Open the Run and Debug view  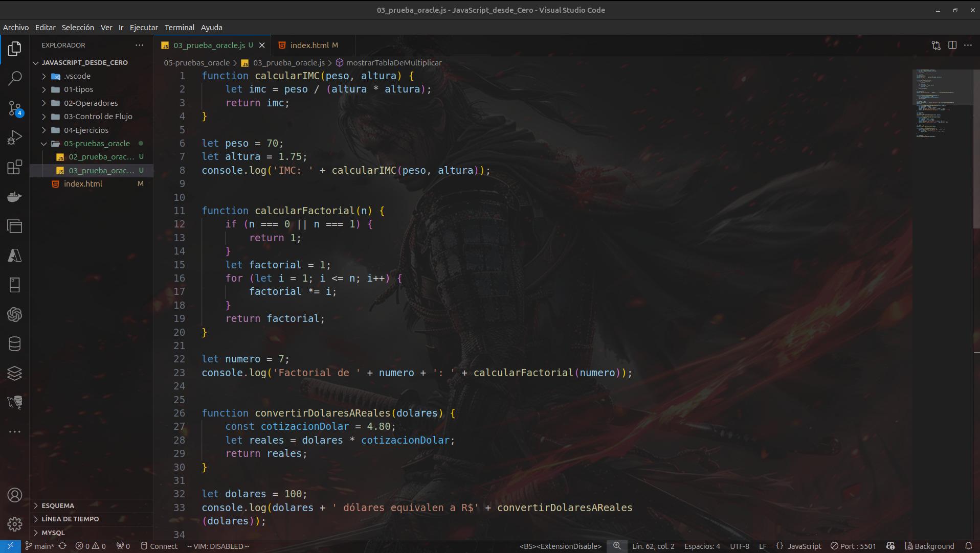15,137
